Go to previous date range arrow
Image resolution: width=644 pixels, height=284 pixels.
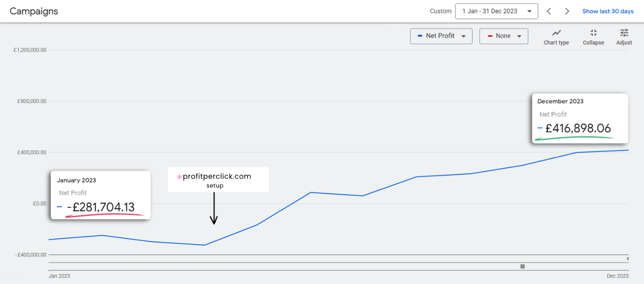click(x=549, y=11)
